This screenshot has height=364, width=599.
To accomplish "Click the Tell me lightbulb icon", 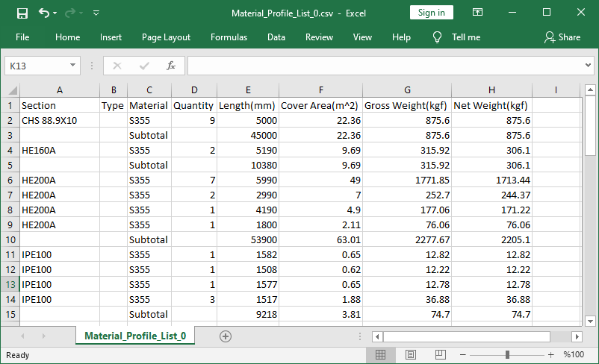I will point(438,37).
